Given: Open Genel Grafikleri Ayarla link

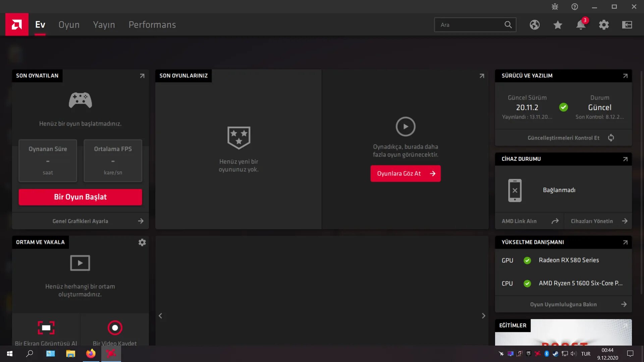Looking at the screenshot, I should pyautogui.click(x=80, y=221).
